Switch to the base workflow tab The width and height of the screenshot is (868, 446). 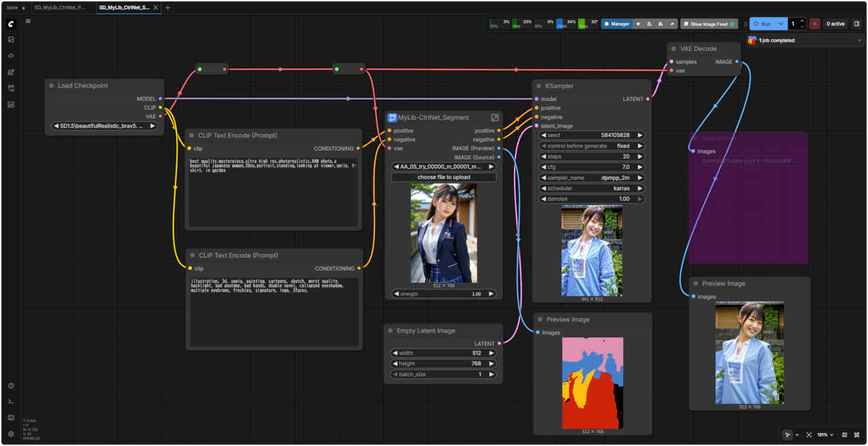point(12,7)
